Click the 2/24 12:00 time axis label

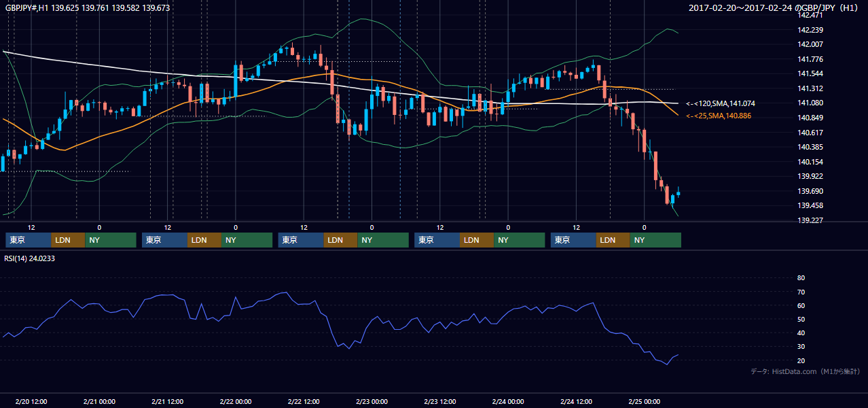tap(576, 401)
